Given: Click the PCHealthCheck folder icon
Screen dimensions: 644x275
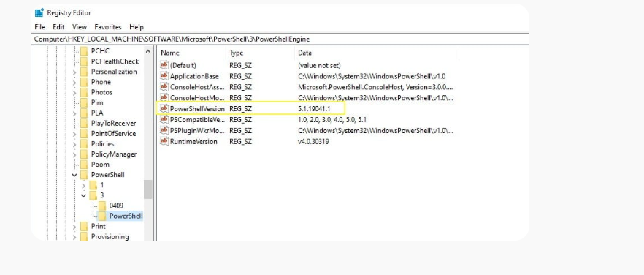Looking at the screenshot, I should click(84, 61).
